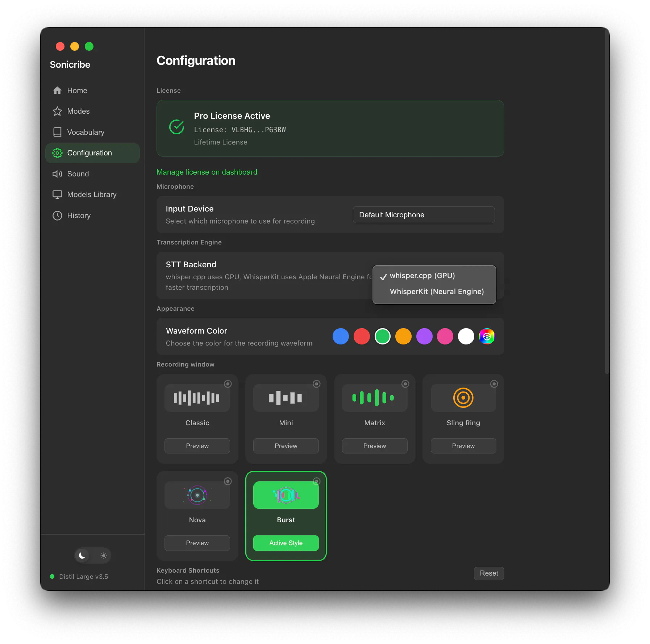Click the Configuration gear icon

57,153
